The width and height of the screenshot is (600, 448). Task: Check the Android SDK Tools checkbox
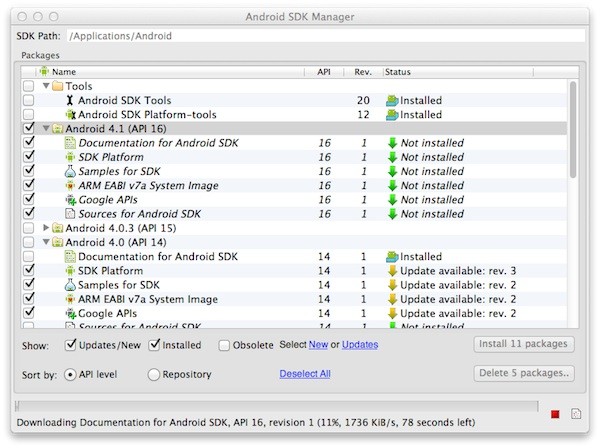point(28,100)
